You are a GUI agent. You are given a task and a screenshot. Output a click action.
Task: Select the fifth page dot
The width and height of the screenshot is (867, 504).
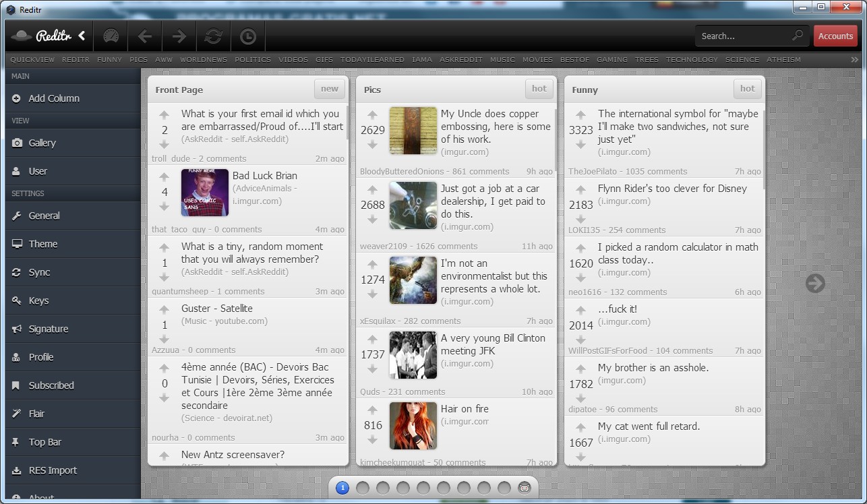point(423,487)
